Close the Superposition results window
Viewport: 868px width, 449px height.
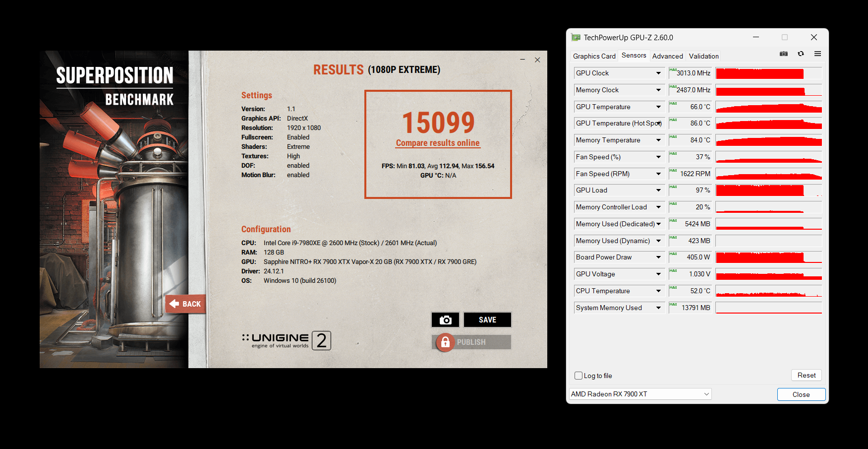(x=537, y=60)
